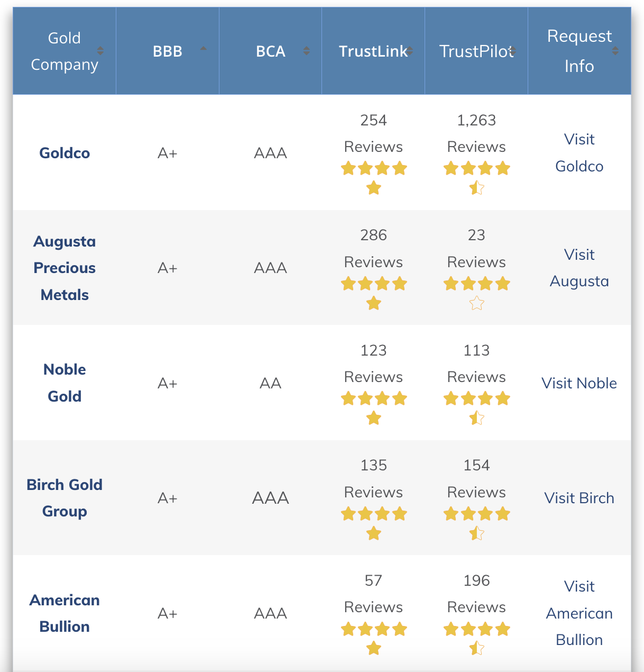Sort table by Gold Company arrows
The image size is (644, 672).
coord(100,51)
